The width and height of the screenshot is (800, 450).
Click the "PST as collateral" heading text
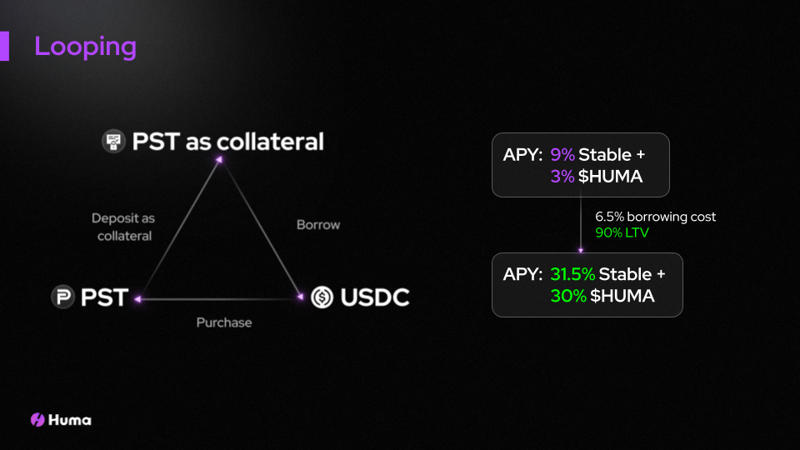[228, 141]
